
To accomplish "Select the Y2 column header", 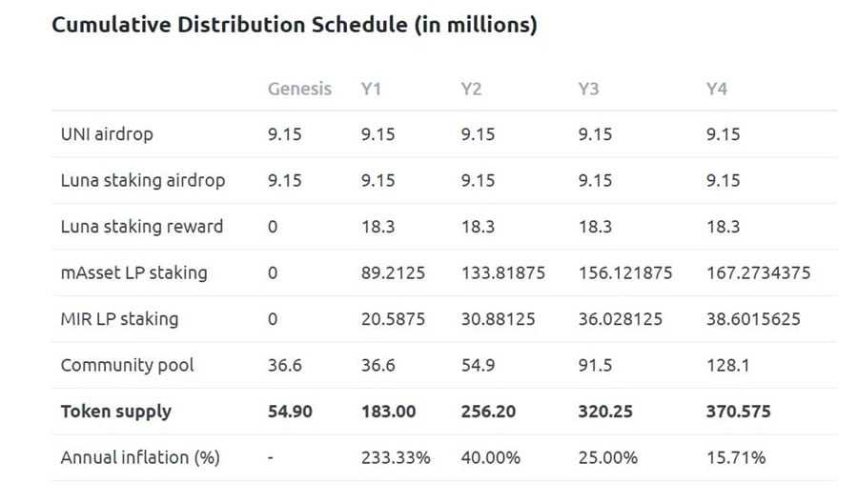I will pyautogui.click(x=471, y=89).
